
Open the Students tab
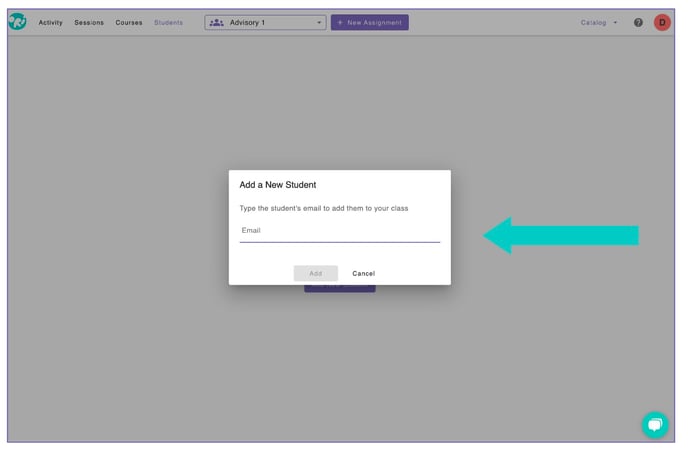point(168,22)
